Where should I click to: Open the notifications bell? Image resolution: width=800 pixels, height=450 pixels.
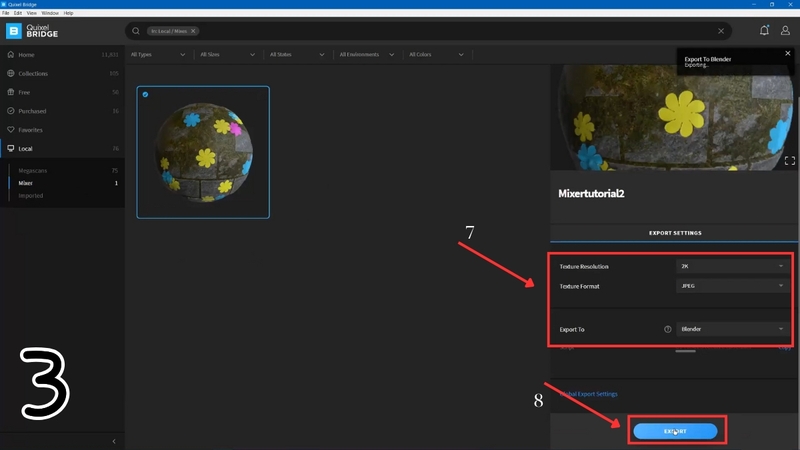(764, 31)
